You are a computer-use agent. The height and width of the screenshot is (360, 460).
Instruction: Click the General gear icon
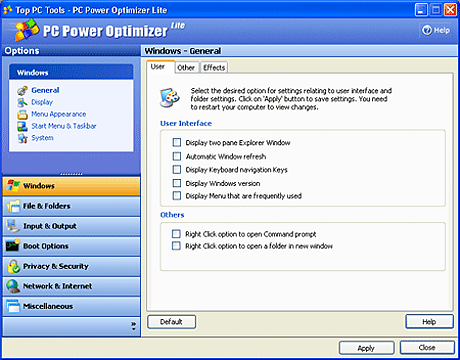22,90
